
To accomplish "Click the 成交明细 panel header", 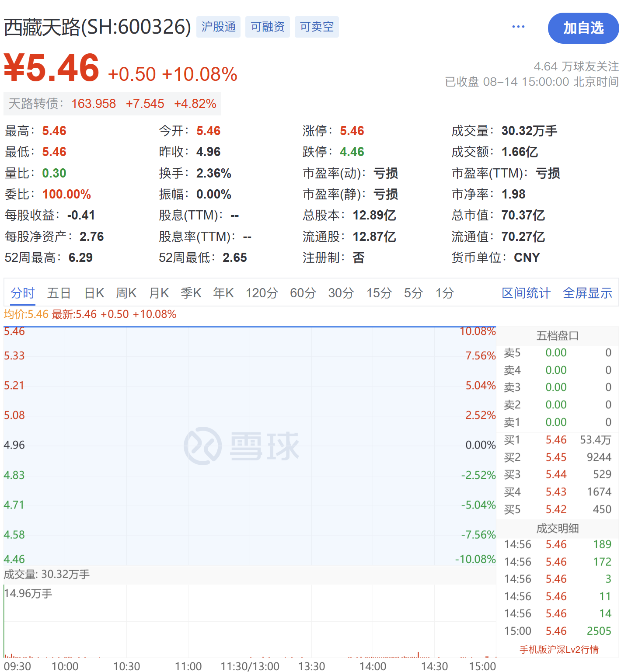I will click(x=558, y=529).
